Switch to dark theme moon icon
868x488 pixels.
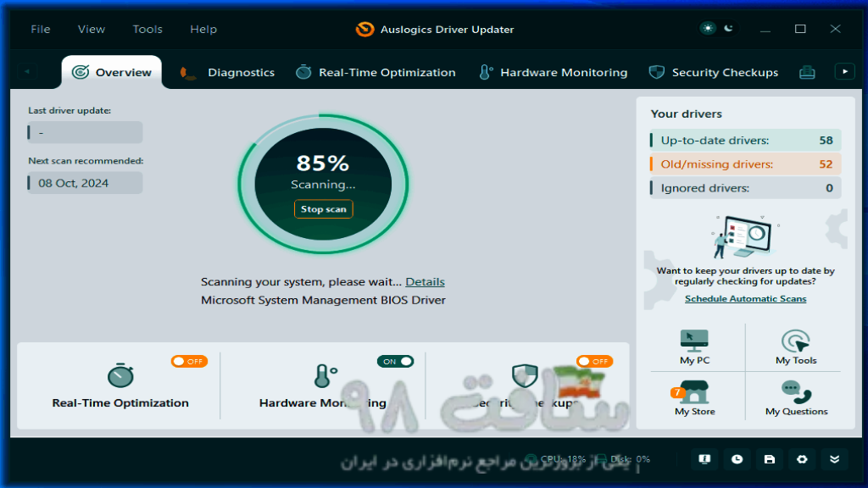(x=728, y=28)
